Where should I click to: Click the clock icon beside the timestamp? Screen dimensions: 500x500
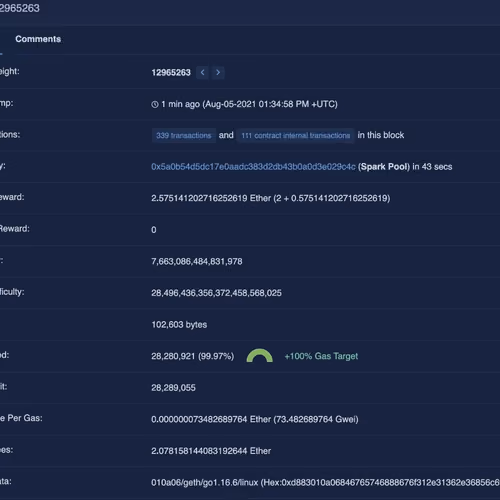click(x=155, y=105)
